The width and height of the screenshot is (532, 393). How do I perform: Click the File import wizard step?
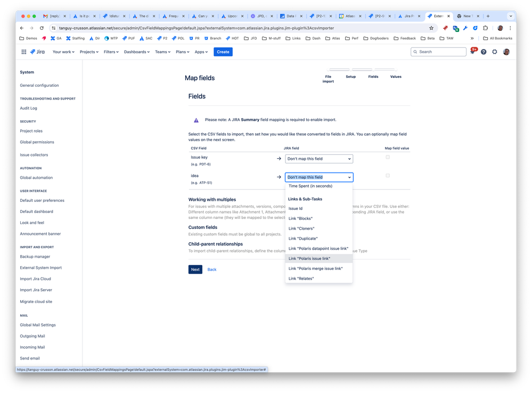[328, 79]
